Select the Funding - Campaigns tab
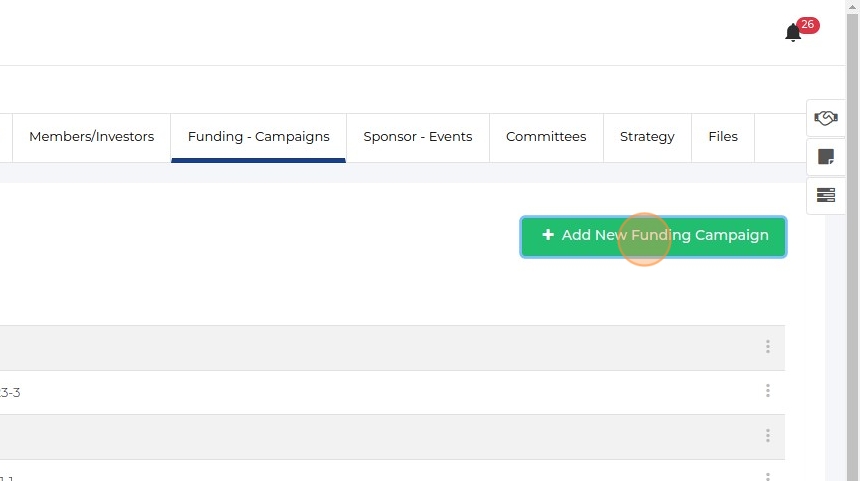This screenshot has width=860, height=481. 258,137
